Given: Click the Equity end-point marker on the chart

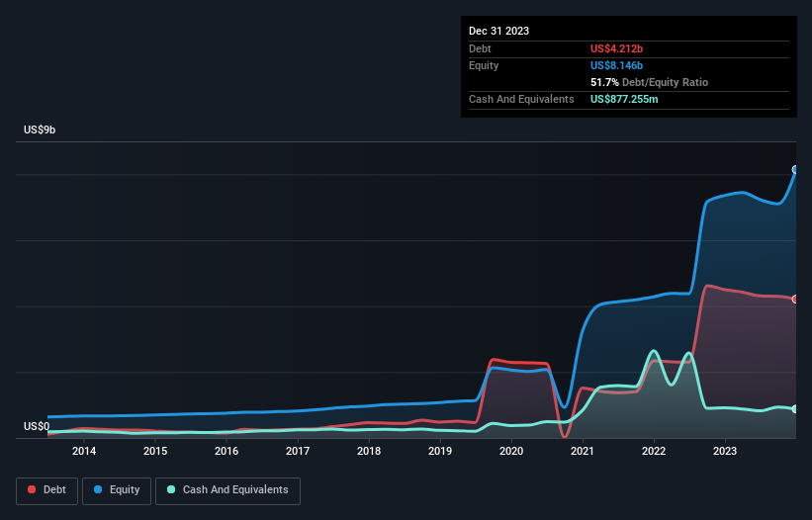Looking at the screenshot, I should tap(795, 170).
